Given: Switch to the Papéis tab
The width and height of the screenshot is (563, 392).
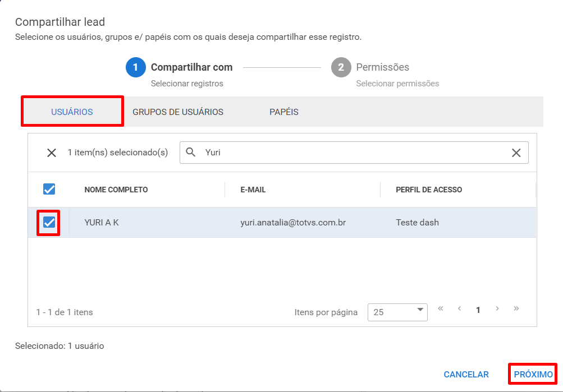Looking at the screenshot, I should [x=283, y=112].
